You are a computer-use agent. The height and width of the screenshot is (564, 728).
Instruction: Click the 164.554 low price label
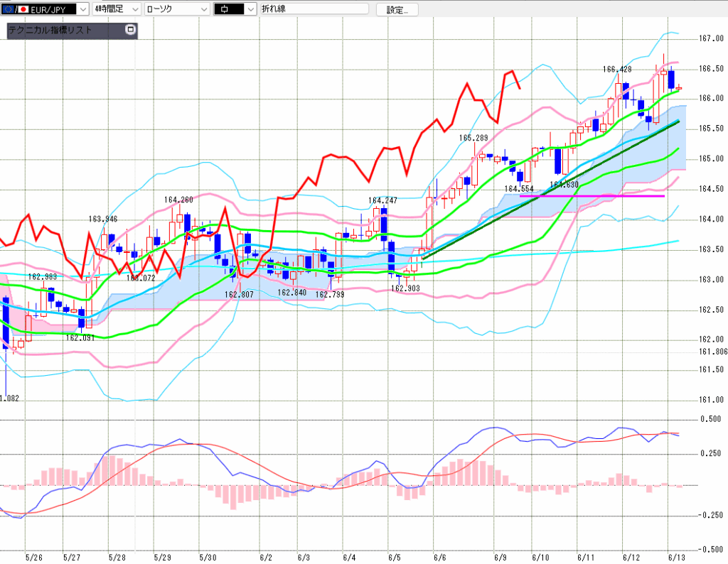(x=519, y=189)
